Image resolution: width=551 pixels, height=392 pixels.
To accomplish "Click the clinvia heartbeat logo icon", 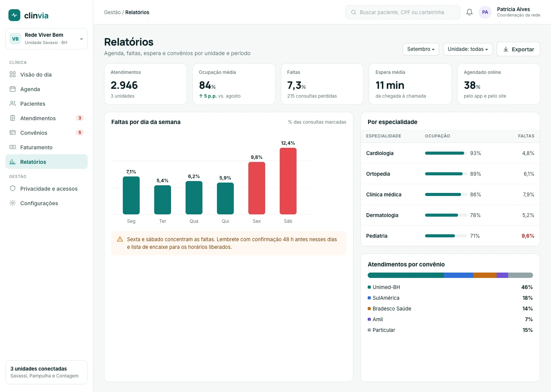I will (15, 15).
